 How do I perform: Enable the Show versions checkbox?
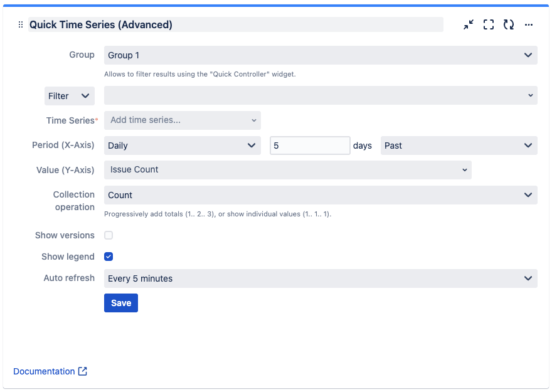[109, 235]
